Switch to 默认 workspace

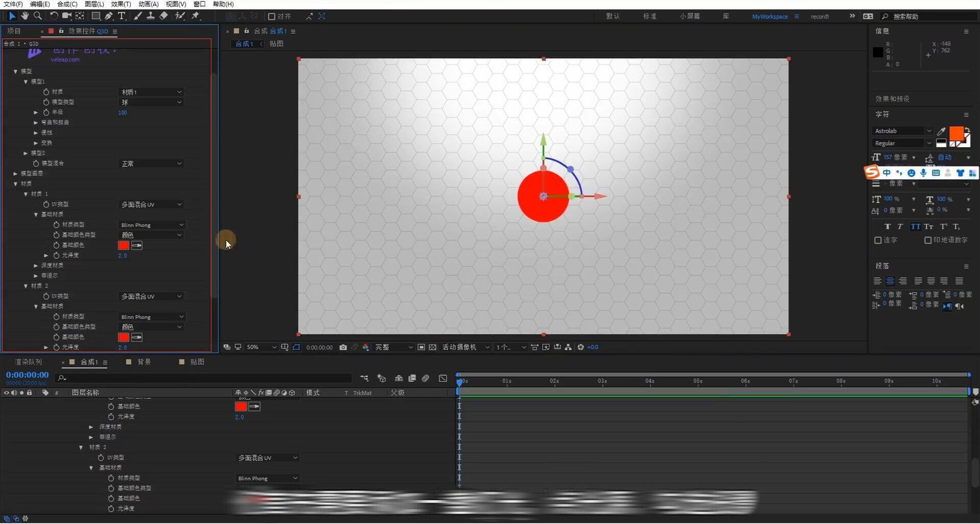point(613,16)
